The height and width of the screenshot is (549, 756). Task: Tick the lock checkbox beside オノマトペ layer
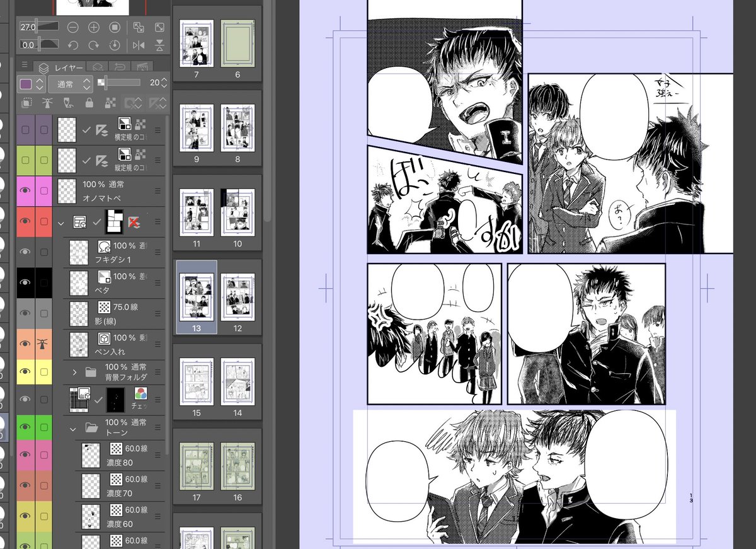(44, 191)
